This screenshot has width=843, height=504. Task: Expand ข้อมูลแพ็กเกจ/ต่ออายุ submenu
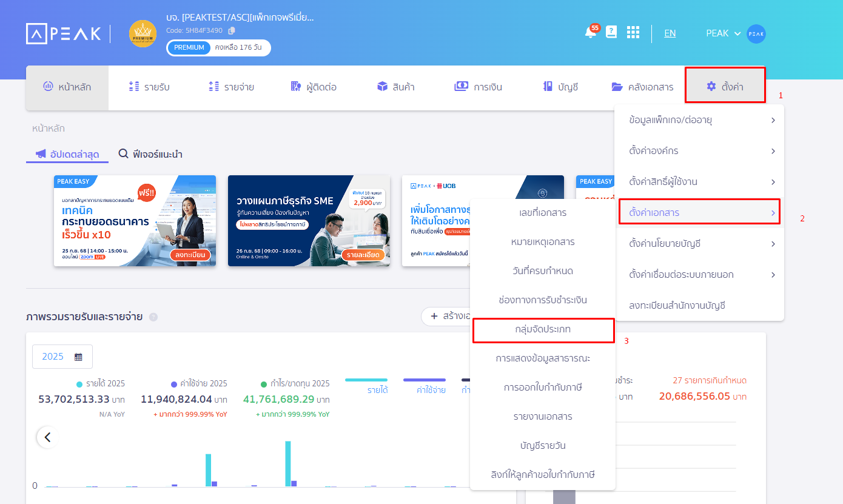coord(699,120)
